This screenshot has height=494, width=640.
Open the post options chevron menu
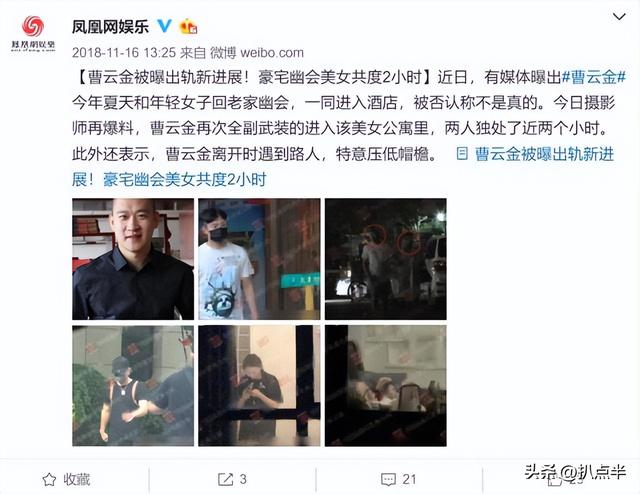click(x=619, y=17)
